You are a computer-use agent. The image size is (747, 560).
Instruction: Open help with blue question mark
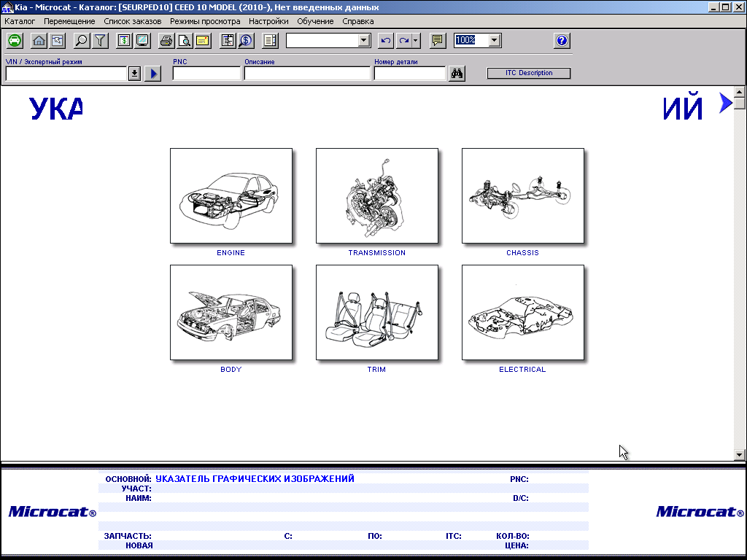(x=561, y=41)
